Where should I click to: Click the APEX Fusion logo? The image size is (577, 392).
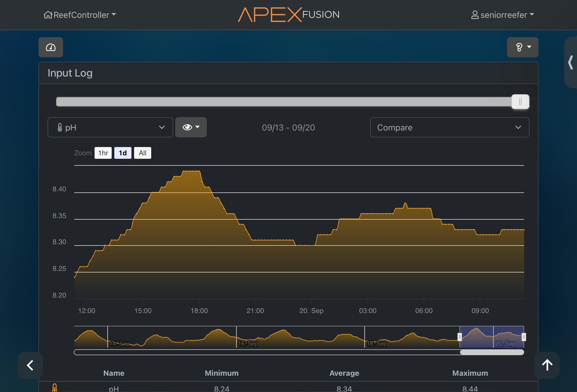pyautogui.click(x=288, y=15)
